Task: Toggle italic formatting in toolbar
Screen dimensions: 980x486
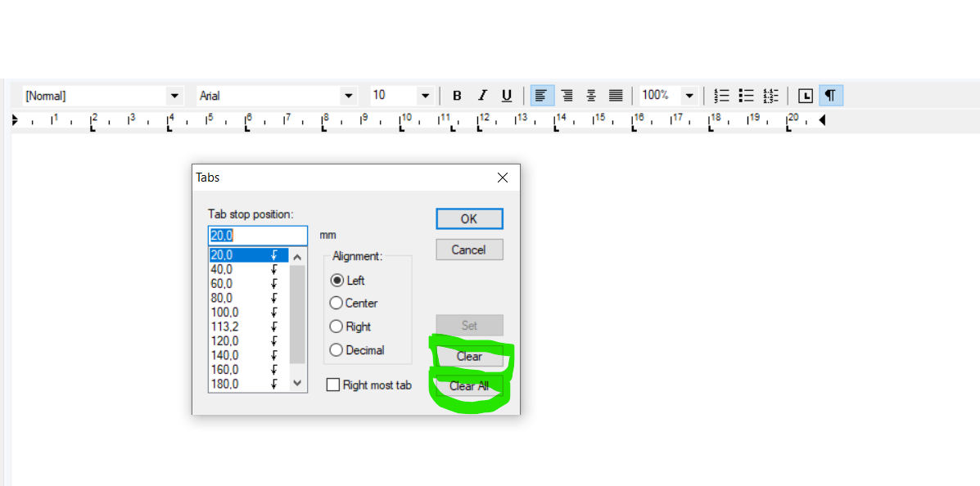Action: [x=482, y=96]
